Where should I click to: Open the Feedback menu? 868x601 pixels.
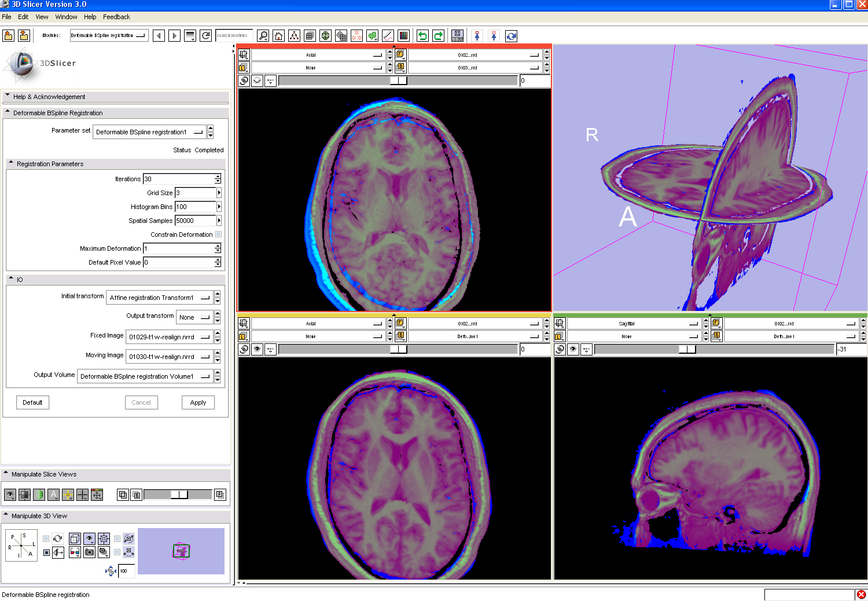[116, 17]
